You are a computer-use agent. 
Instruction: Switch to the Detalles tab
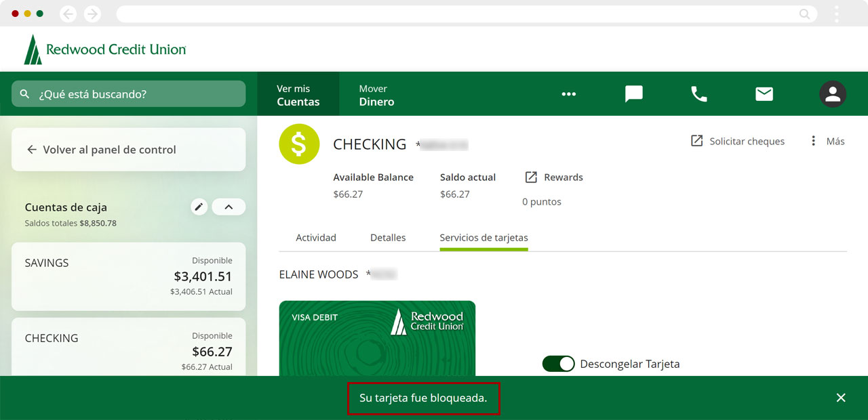coord(388,238)
